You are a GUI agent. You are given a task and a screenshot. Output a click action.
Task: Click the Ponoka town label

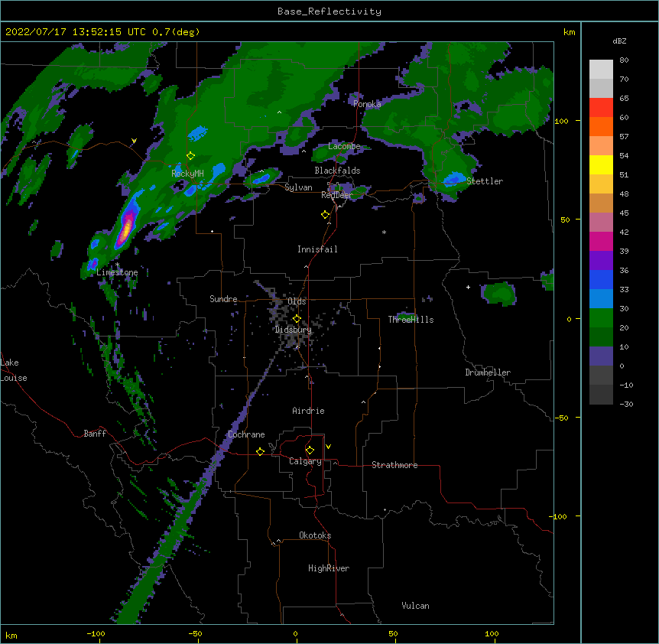367,104
